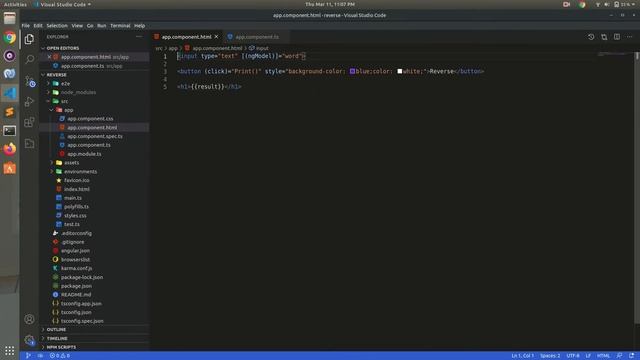Open package.json in file tree
Viewport: 640px width, 360px height.
pos(76,286)
